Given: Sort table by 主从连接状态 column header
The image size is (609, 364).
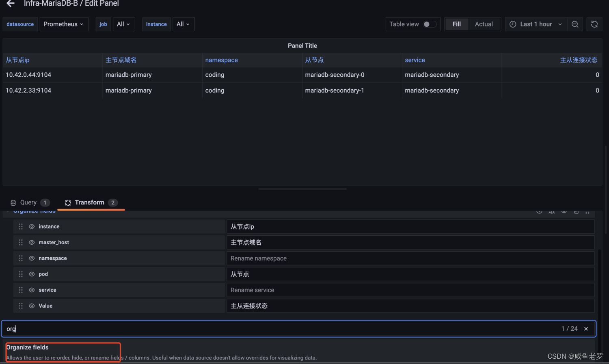Looking at the screenshot, I should [x=579, y=60].
